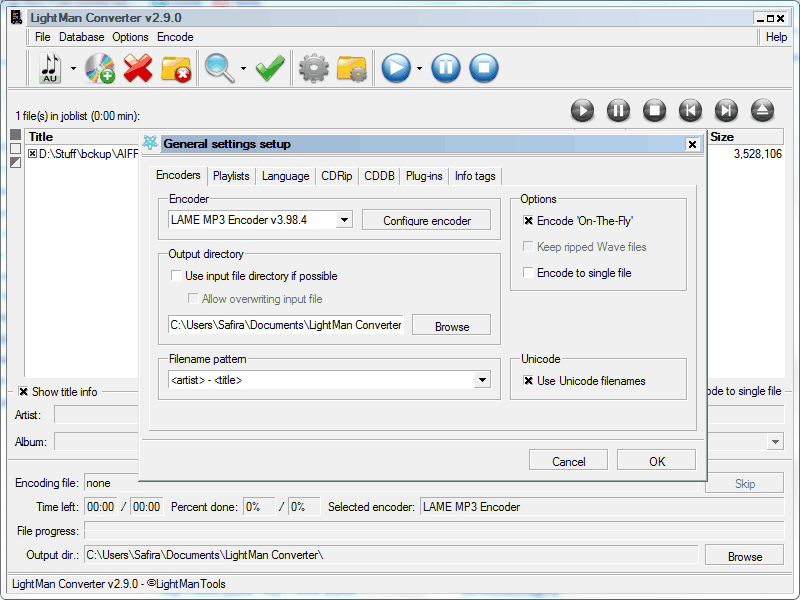Switch to the Playlists tab
This screenshot has height=600, width=800.
click(231, 177)
